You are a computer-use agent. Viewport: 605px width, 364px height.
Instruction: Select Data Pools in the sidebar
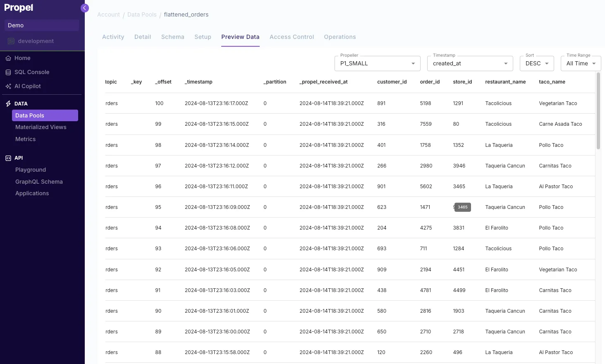pyautogui.click(x=45, y=115)
